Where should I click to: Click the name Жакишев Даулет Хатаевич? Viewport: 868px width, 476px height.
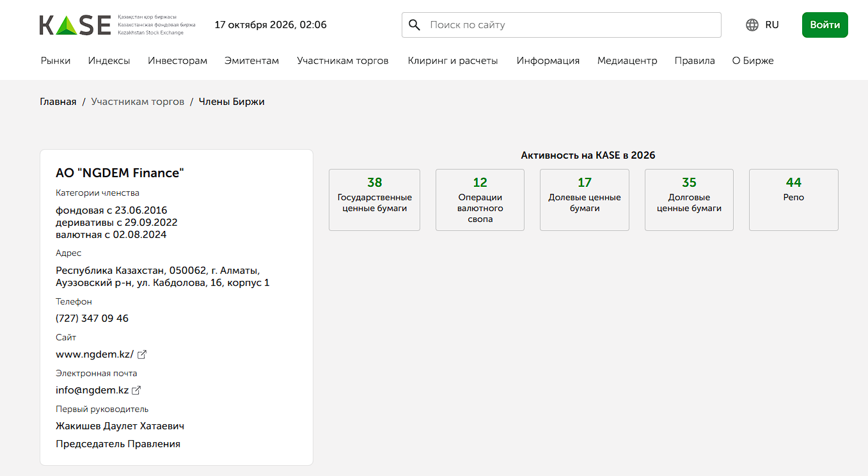click(x=120, y=426)
